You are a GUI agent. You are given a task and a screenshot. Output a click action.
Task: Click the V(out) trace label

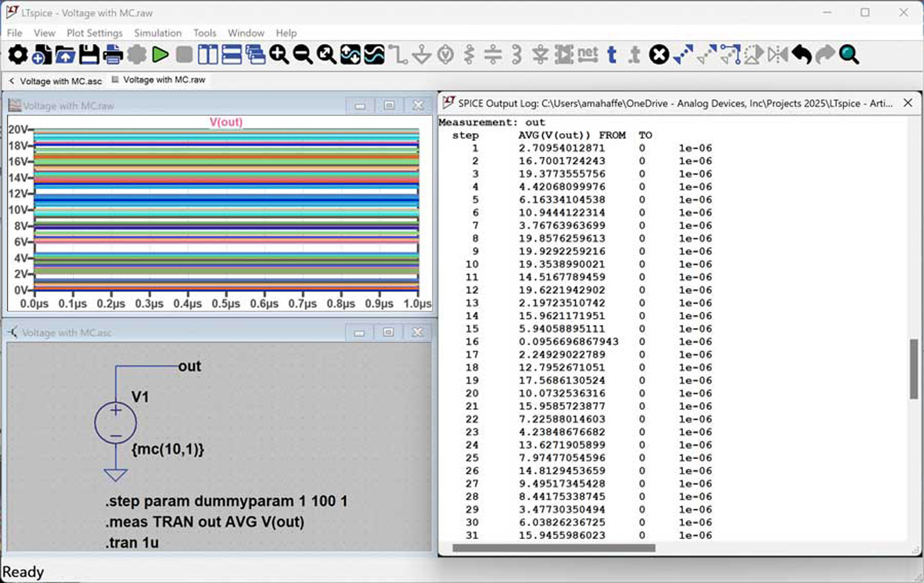(226, 122)
